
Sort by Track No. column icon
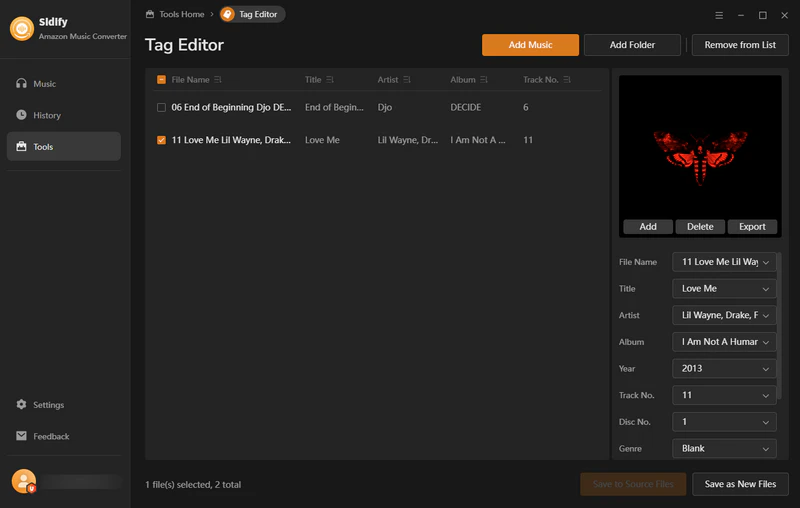point(567,80)
